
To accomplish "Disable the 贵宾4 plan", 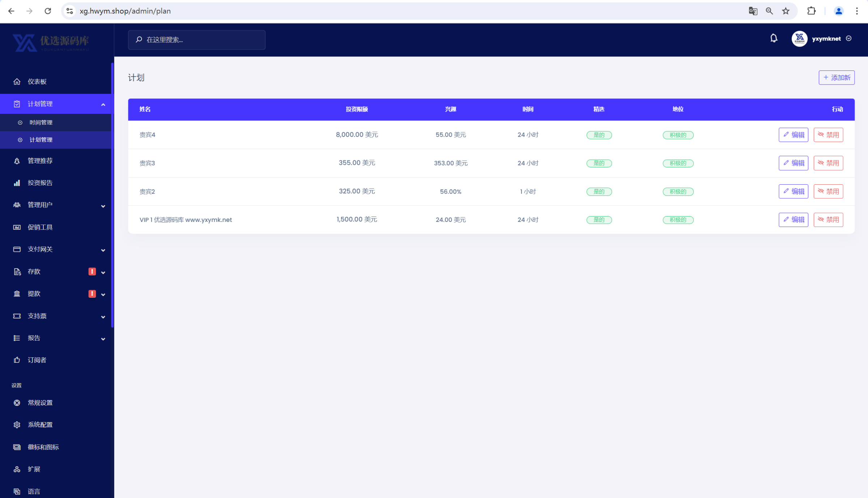I will [x=828, y=135].
